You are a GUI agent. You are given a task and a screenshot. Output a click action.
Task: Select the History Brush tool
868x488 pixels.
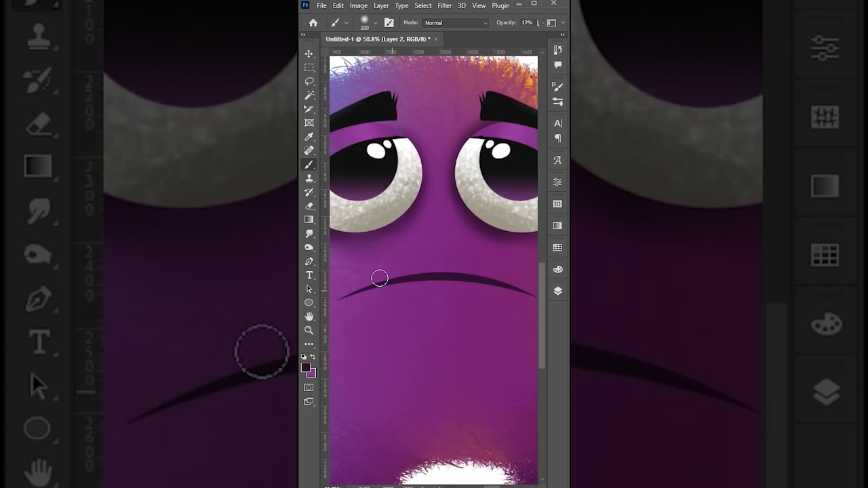[x=309, y=192]
